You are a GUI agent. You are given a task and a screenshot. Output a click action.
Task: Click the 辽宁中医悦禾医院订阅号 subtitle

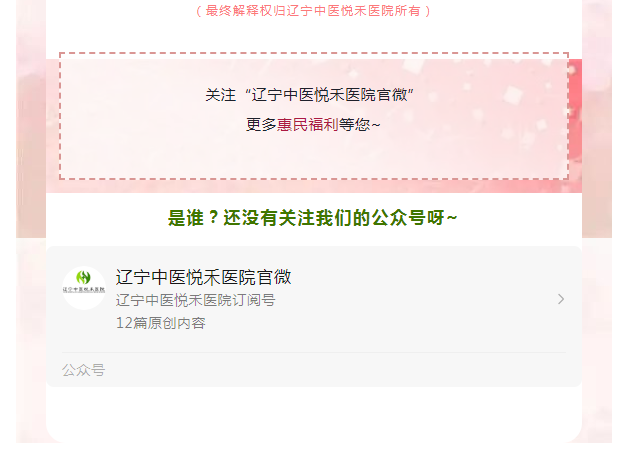coord(196,300)
